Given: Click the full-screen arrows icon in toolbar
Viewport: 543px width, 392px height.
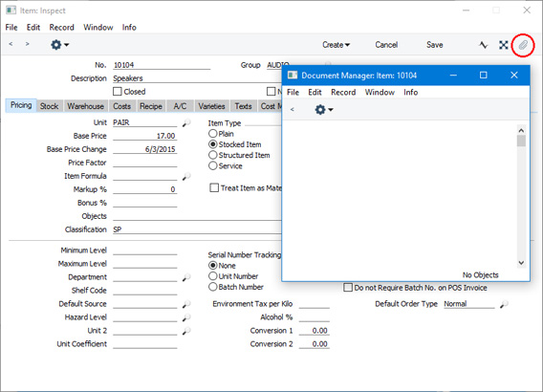Looking at the screenshot, I should click(503, 45).
